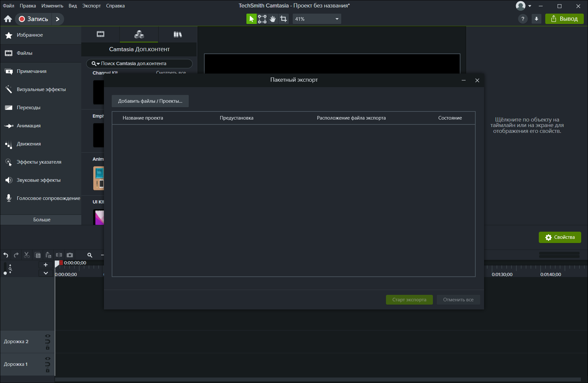Activate the hand pan tool
This screenshot has height=383, width=588.
pyautogui.click(x=273, y=19)
